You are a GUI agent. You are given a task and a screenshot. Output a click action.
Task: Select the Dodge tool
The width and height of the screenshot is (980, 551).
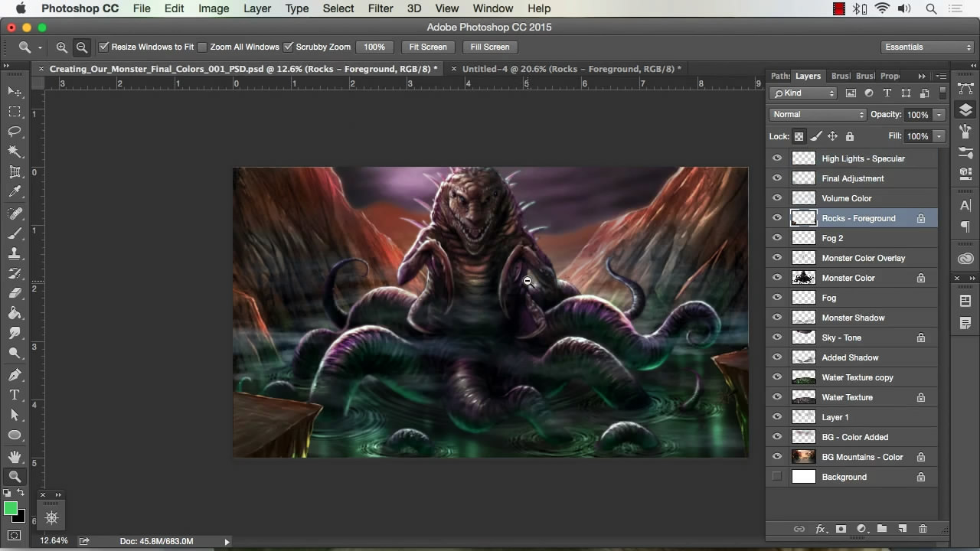click(x=15, y=353)
